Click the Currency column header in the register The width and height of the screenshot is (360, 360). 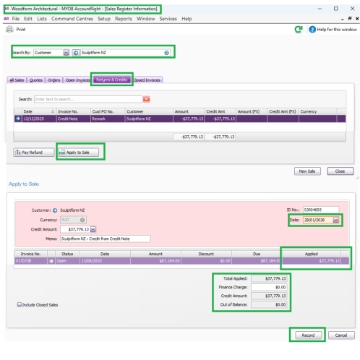(318, 111)
